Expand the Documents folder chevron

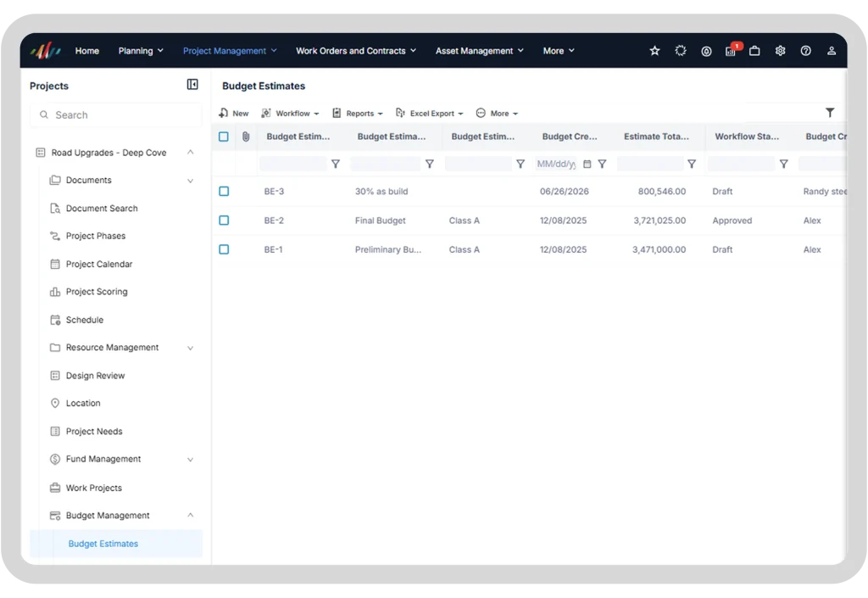pos(191,181)
